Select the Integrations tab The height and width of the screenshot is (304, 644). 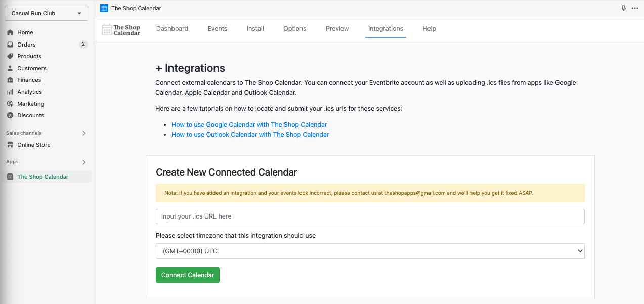385,29
